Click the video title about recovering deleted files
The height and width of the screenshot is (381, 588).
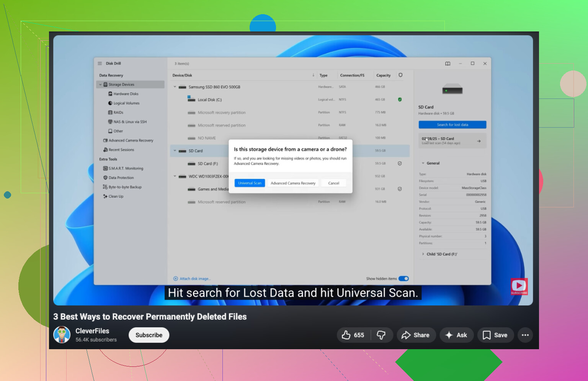[150, 317]
